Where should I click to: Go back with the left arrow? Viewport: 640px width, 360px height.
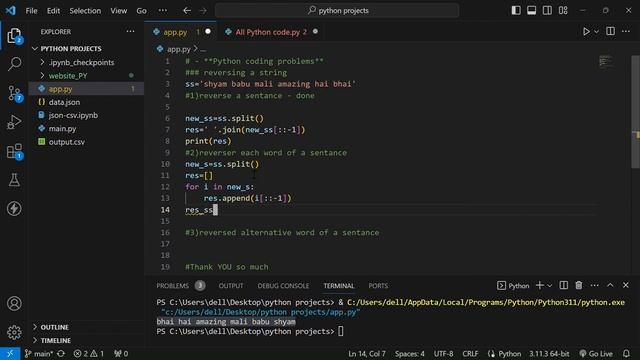[187, 11]
